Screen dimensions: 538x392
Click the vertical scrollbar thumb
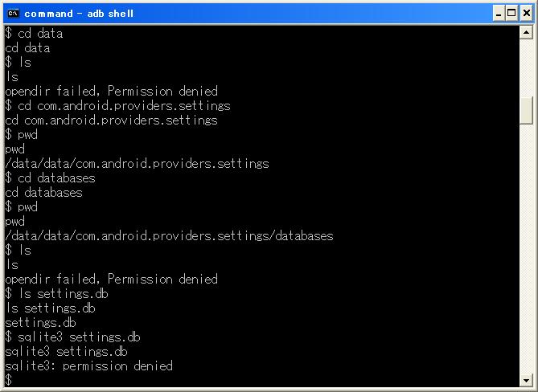click(x=526, y=110)
